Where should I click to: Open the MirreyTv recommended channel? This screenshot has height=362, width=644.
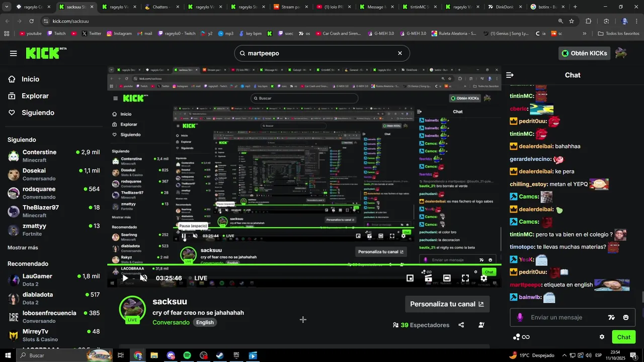coord(53,335)
